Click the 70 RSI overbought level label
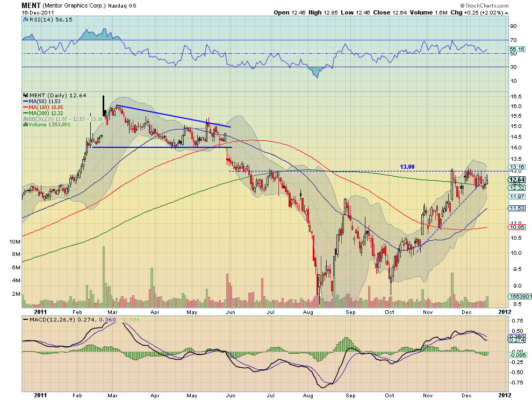The width and height of the screenshot is (532, 400). pos(513,40)
